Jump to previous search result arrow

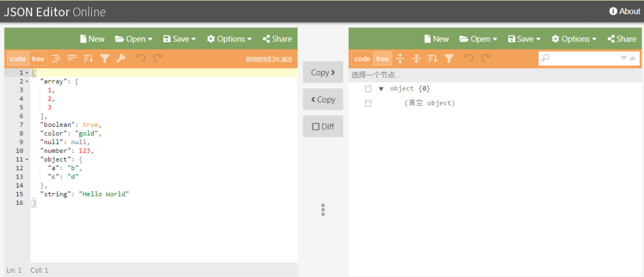[x=633, y=58]
